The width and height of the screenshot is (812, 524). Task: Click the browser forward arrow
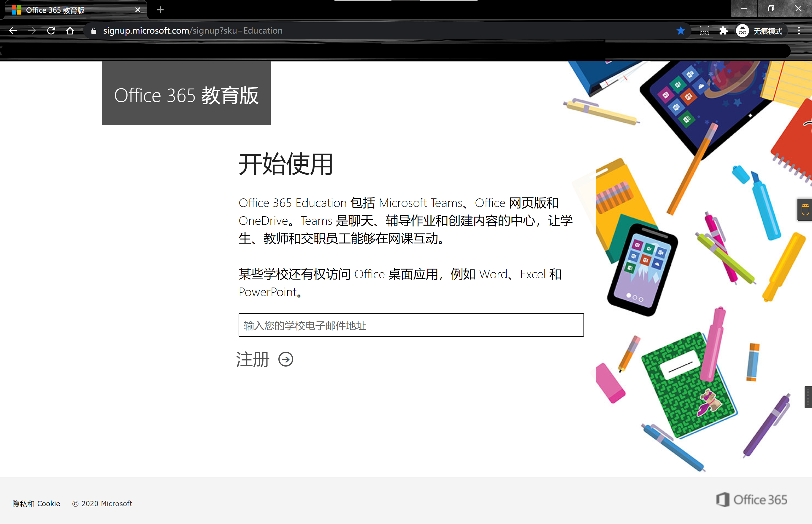32,31
